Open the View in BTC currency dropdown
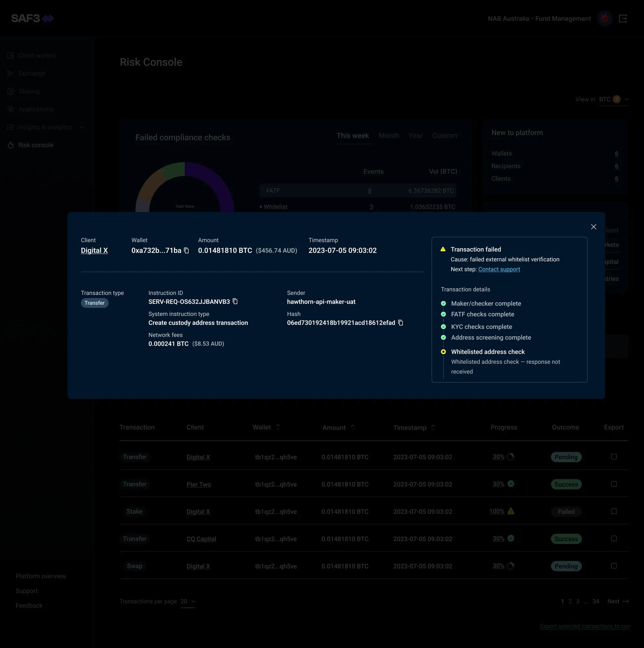 [x=614, y=99]
